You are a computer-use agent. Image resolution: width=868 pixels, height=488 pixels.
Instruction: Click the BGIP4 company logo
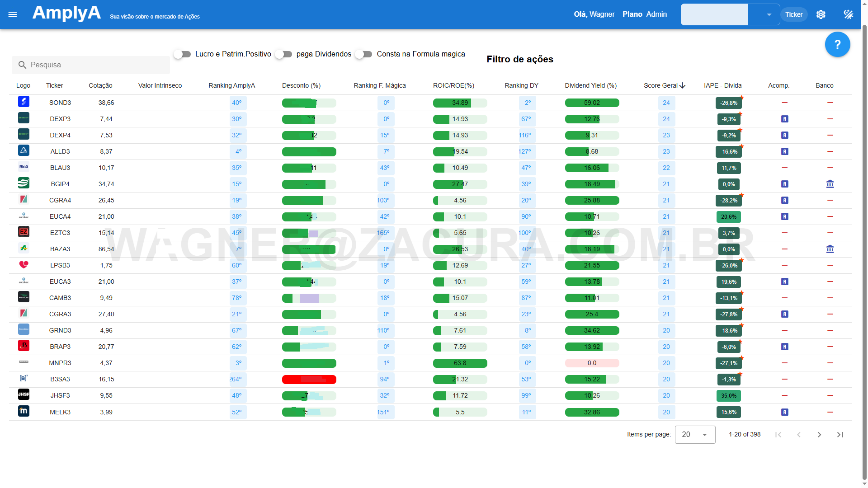point(24,183)
